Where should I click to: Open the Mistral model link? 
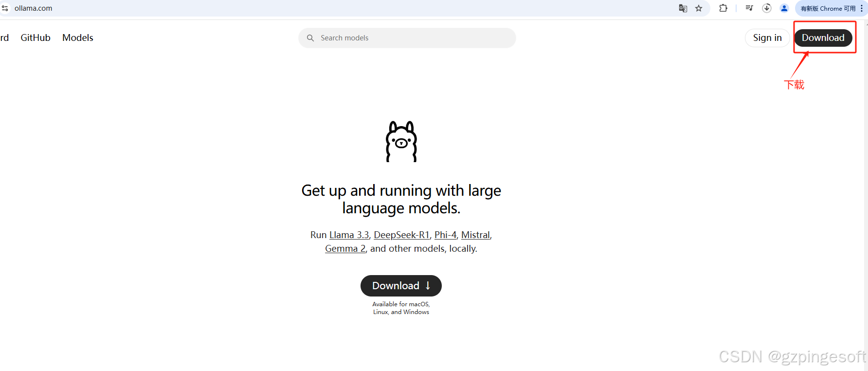click(x=475, y=235)
